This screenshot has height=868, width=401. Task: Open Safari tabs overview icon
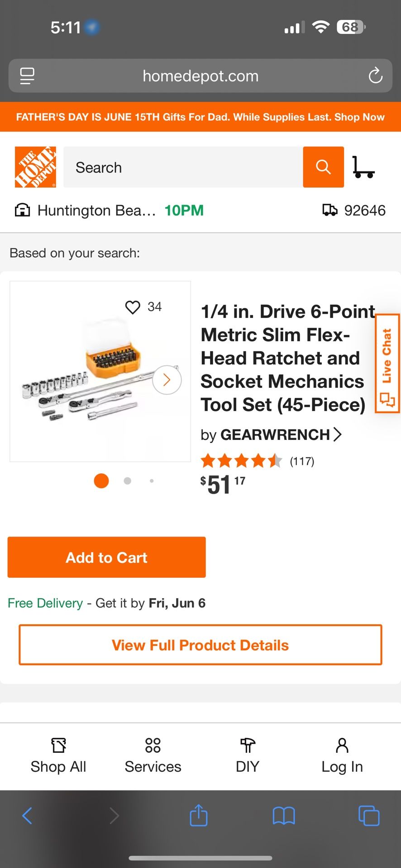[x=369, y=816]
